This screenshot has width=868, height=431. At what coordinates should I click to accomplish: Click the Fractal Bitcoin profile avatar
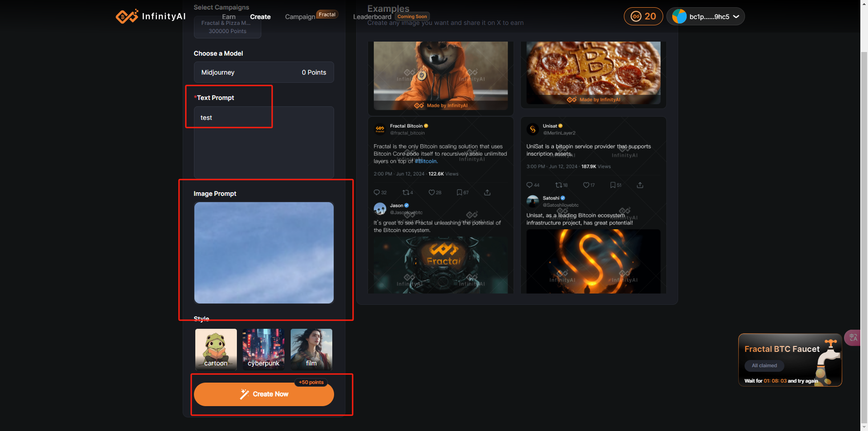380,129
